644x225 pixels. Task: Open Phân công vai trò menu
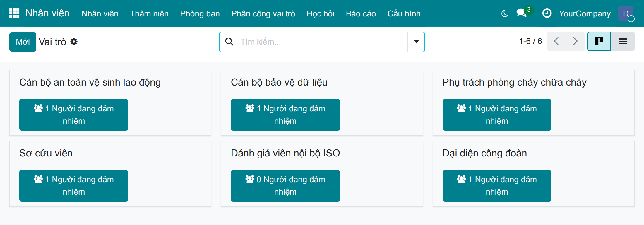pos(263,13)
